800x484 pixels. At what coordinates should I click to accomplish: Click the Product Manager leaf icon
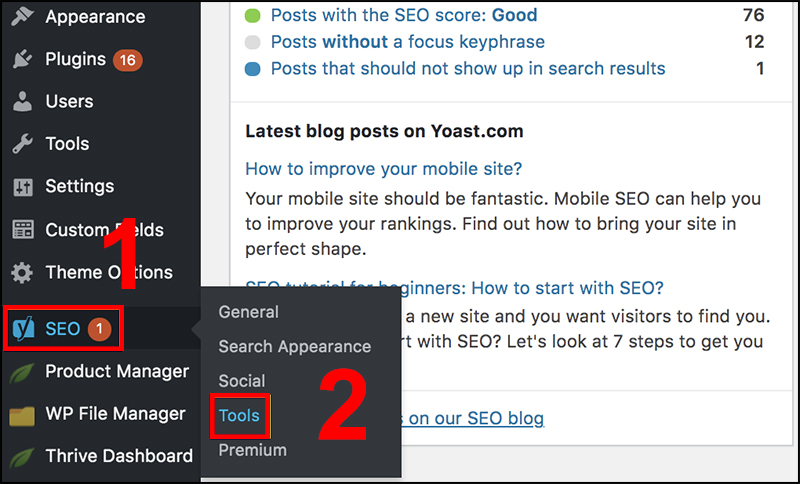[22, 372]
